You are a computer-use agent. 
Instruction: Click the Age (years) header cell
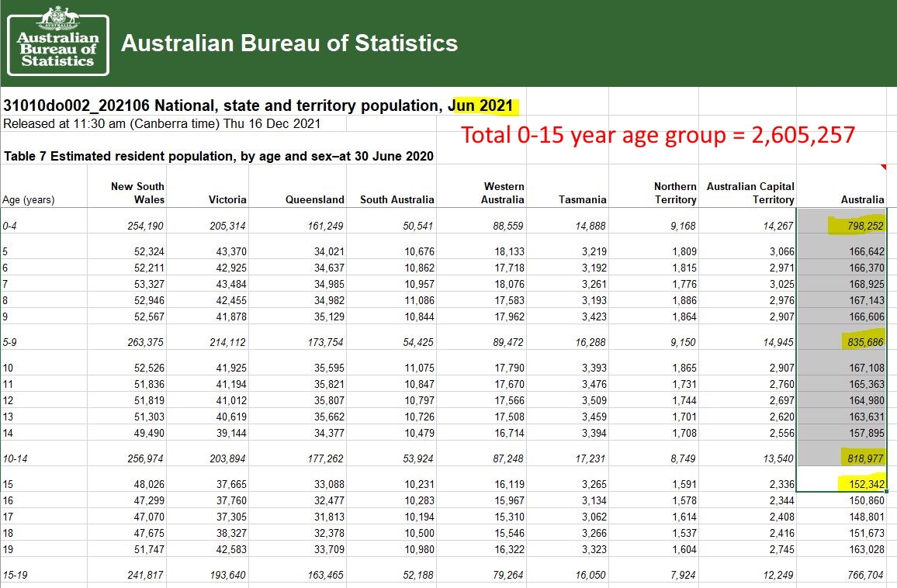29,199
